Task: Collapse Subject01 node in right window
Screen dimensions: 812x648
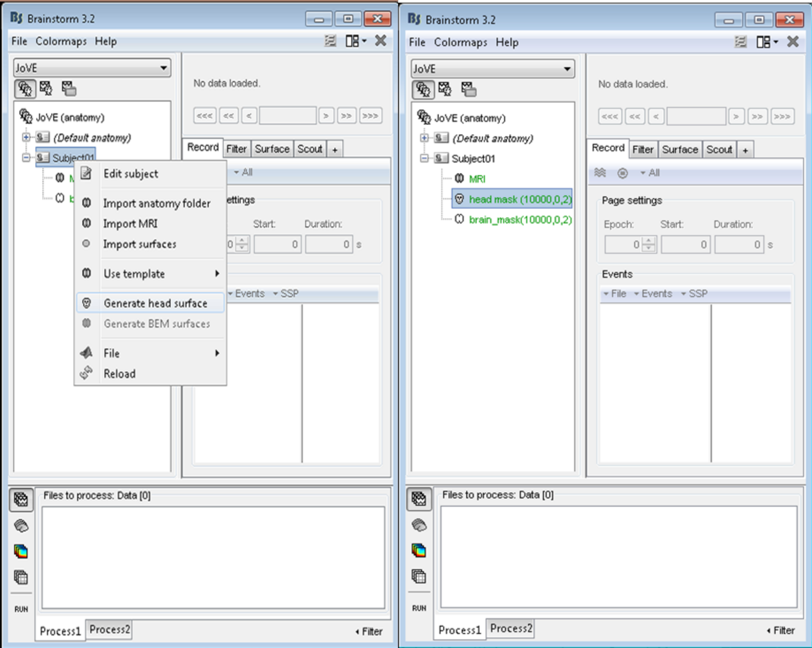Action: (x=424, y=159)
